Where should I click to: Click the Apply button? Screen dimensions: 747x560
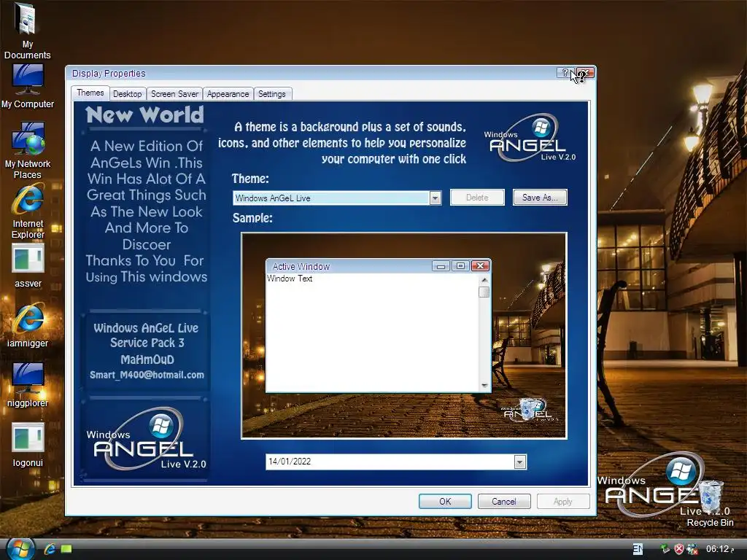(x=562, y=501)
